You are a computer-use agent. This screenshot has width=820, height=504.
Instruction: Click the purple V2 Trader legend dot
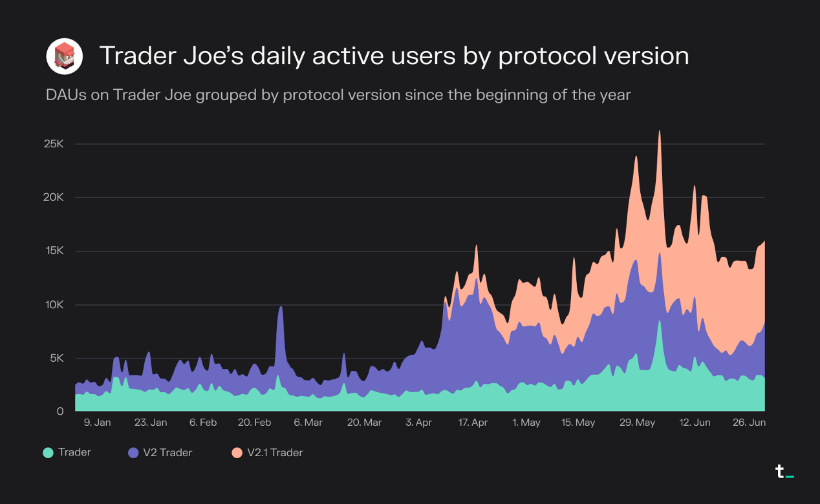133,453
